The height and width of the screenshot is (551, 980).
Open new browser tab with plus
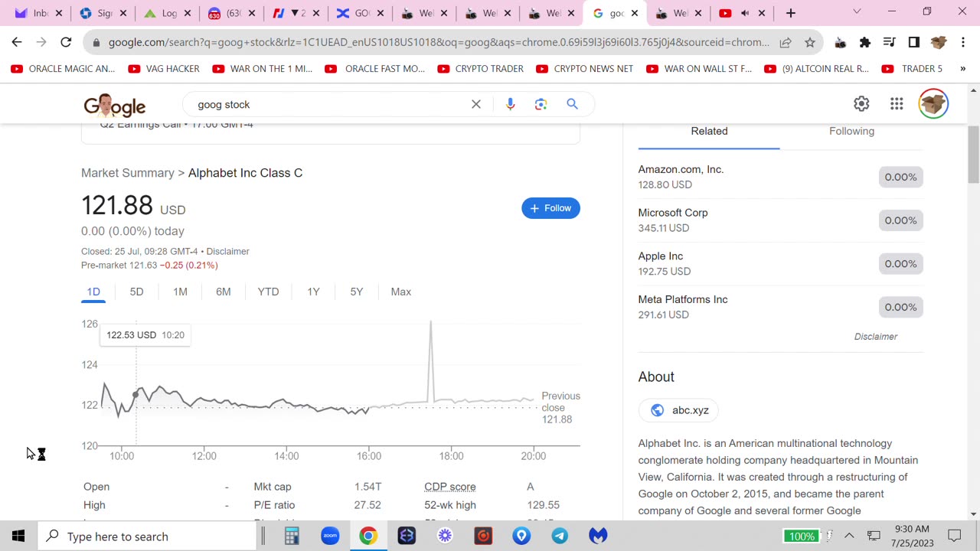(791, 13)
